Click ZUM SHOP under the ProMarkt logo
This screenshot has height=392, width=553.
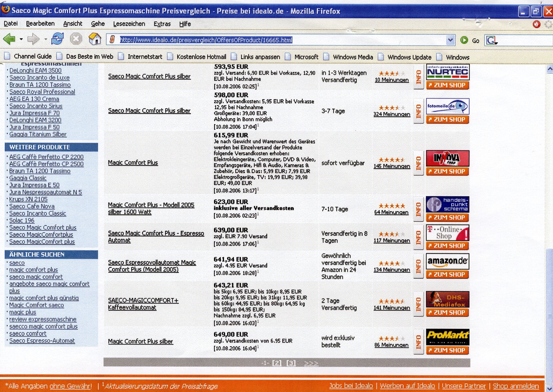coord(448,350)
